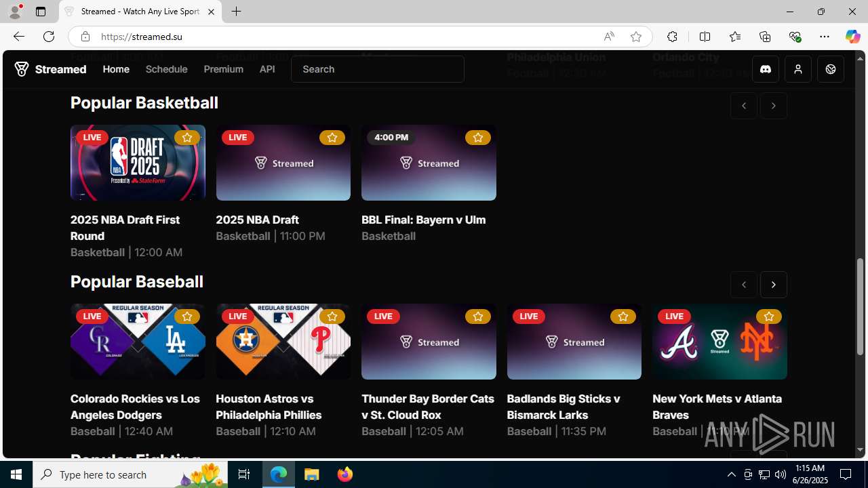
Task: Toggle Read aloud icon in address bar
Action: [609, 37]
